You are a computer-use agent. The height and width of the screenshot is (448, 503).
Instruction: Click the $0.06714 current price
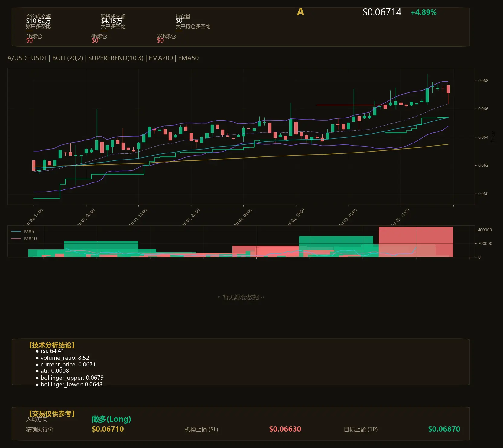(x=382, y=12)
